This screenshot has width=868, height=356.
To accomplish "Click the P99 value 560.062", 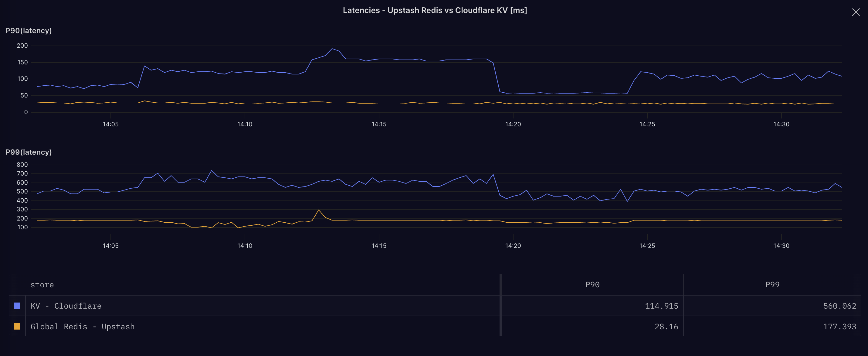I will click(839, 306).
